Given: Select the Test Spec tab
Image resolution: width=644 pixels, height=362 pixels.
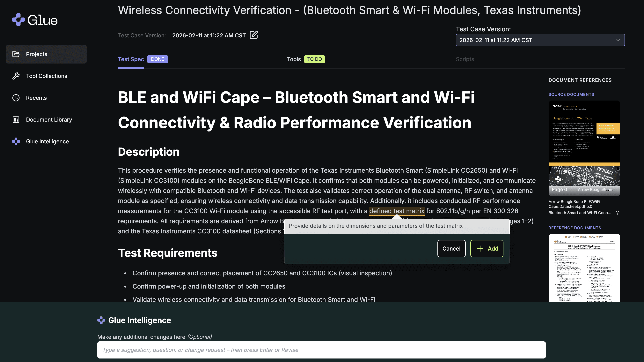Looking at the screenshot, I should tap(131, 59).
